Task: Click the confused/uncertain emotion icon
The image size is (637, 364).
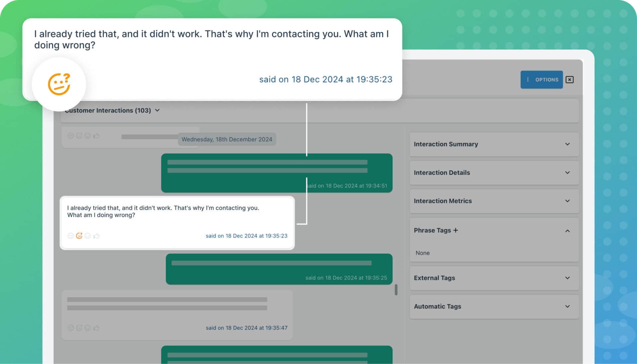Action: 79,235
